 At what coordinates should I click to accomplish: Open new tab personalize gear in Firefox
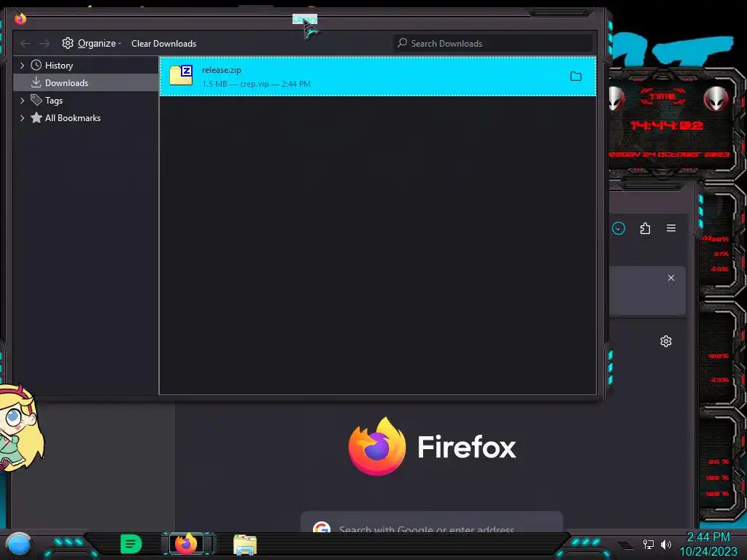[666, 341]
